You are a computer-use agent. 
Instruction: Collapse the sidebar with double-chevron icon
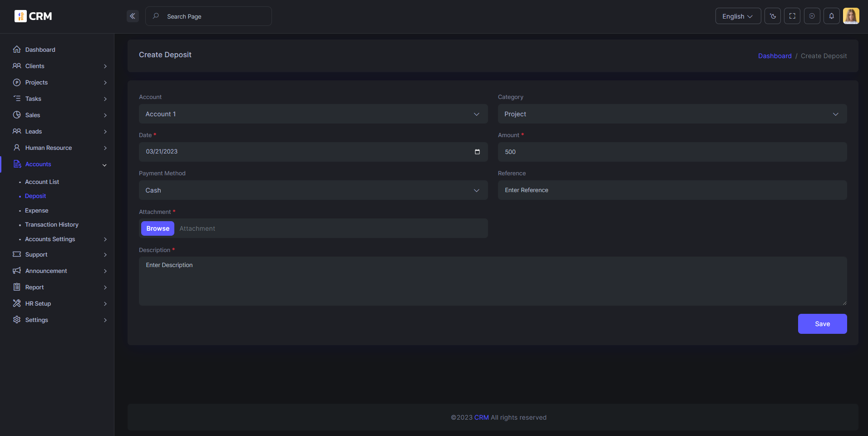pos(133,16)
